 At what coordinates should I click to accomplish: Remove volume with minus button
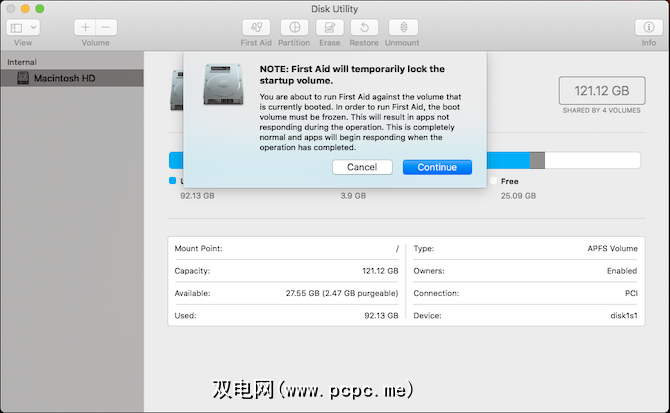click(106, 28)
